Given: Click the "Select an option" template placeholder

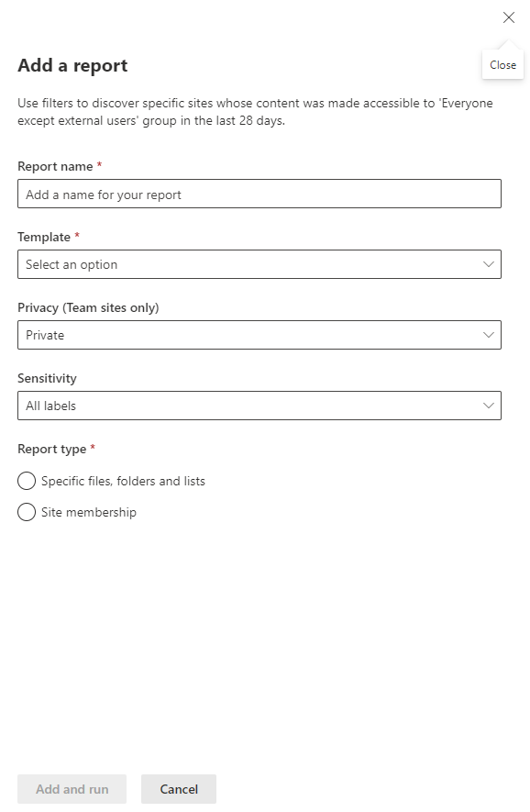Looking at the screenshot, I should coord(69,264).
